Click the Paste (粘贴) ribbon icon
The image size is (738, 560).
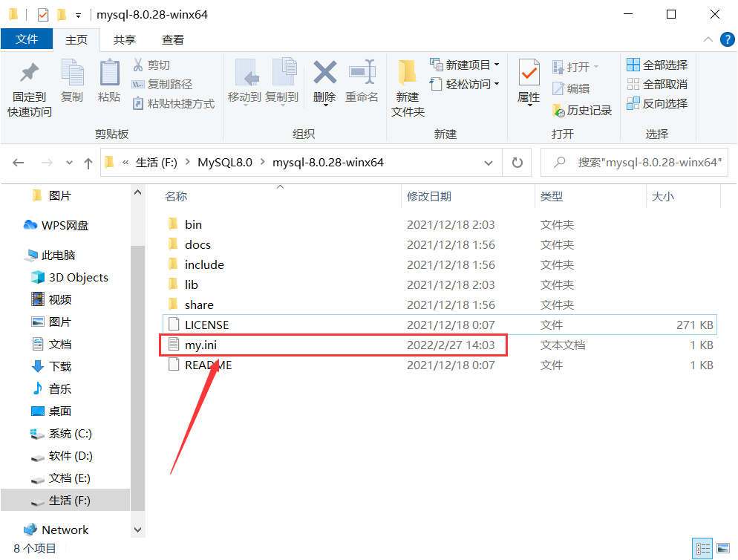coord(109,72)
